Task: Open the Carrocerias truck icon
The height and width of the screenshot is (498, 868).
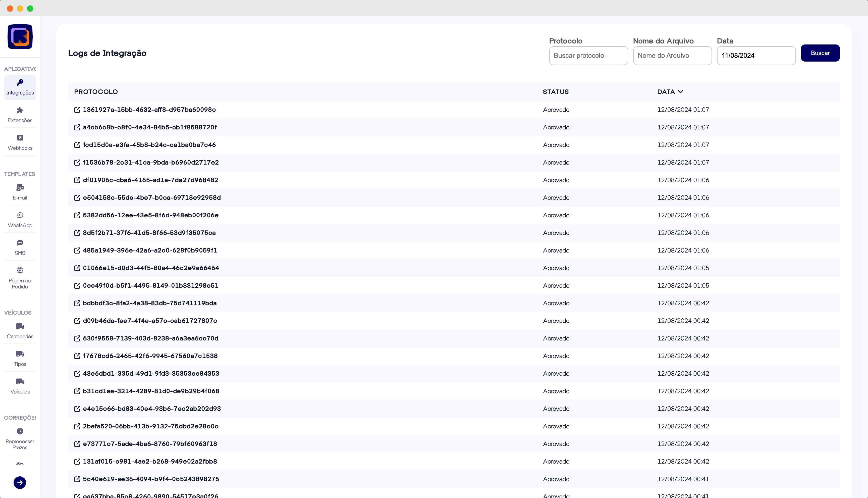Action: (20, 326)
